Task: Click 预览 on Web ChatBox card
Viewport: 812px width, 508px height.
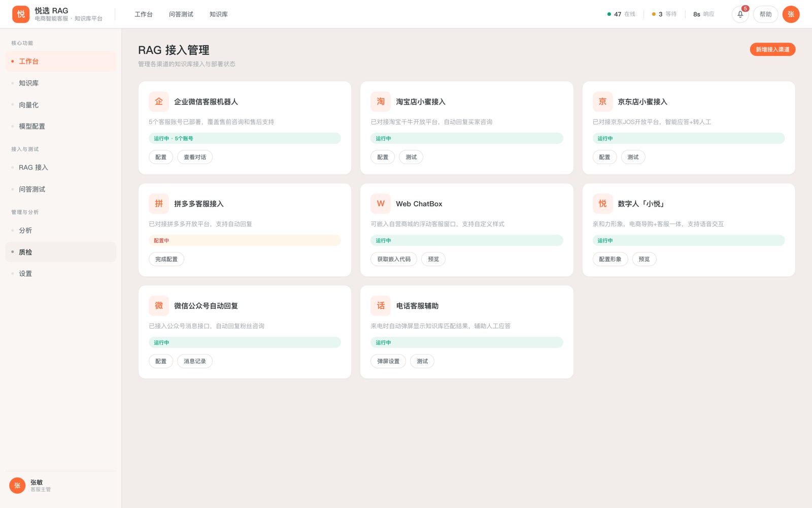Action: (x=433, y=260)
